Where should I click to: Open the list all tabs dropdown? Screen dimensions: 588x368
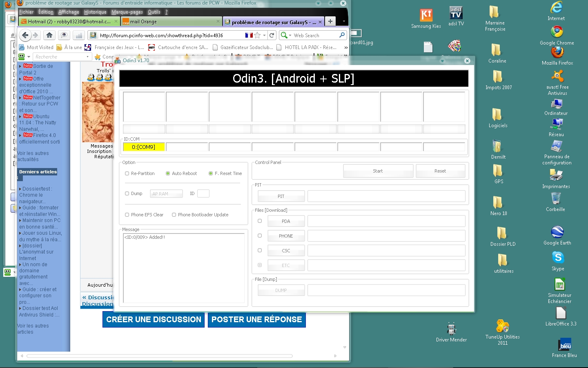(344, 21)
